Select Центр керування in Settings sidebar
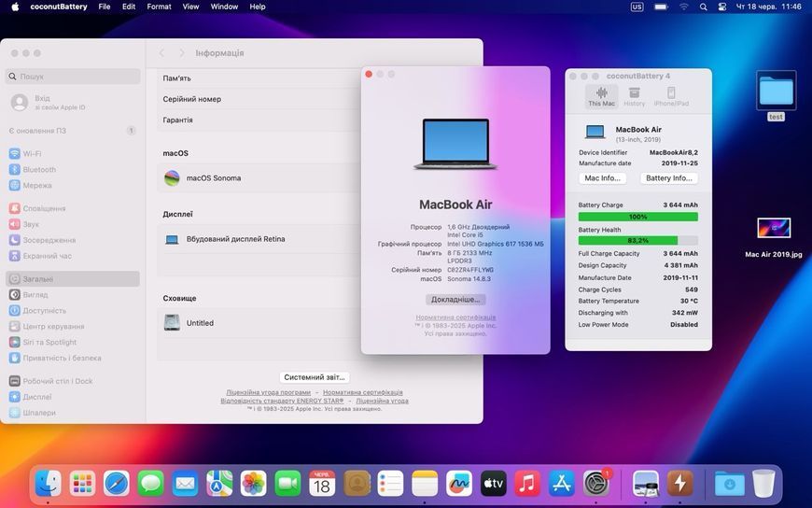The image size is (812, 508). (x=73, y=326)
